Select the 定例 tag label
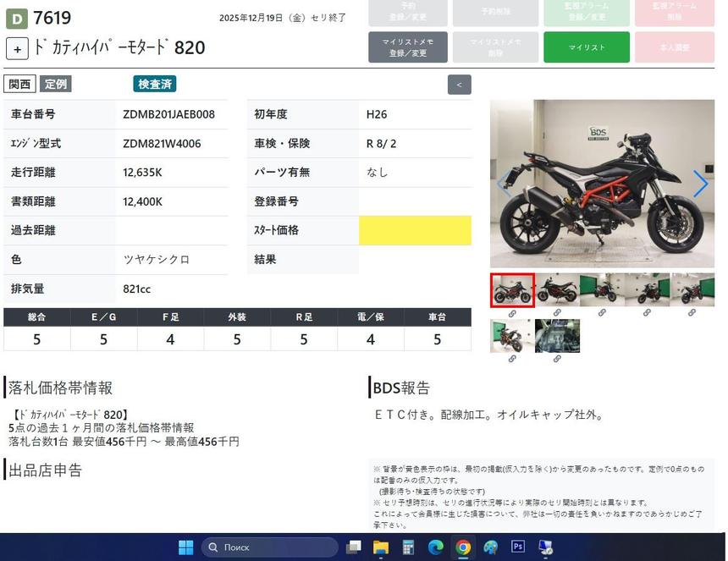728x561 pixels. (55, 84)
